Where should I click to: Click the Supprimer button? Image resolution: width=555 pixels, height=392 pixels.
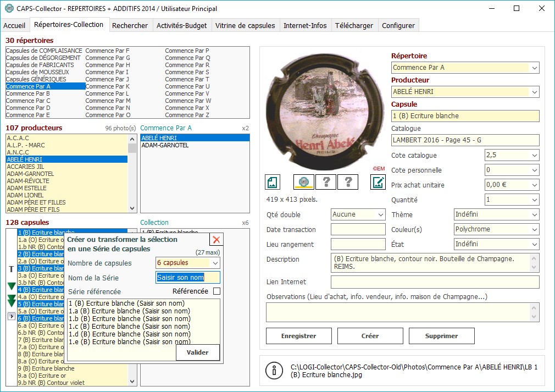(x=441, y=336)
